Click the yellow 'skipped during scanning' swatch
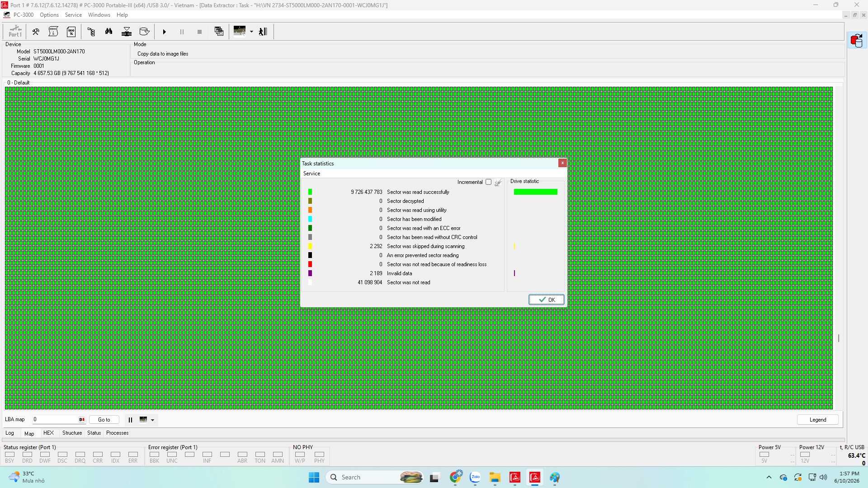This screenshot has height=488, width=868. [310, 246]
